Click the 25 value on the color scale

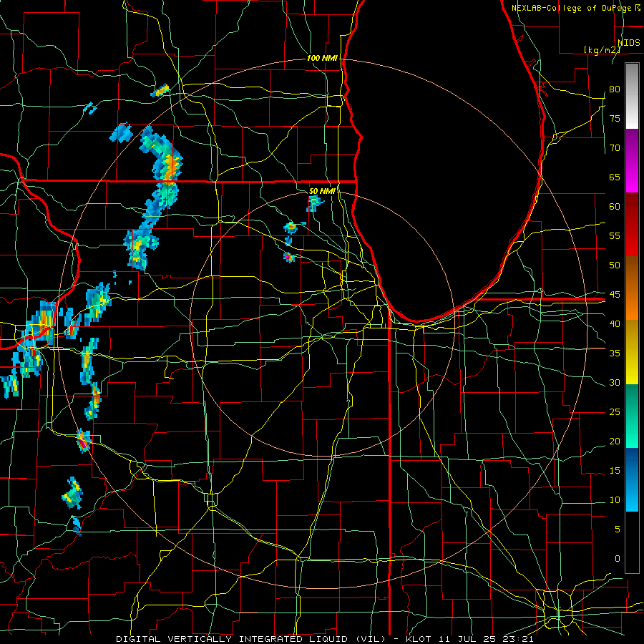615,411
